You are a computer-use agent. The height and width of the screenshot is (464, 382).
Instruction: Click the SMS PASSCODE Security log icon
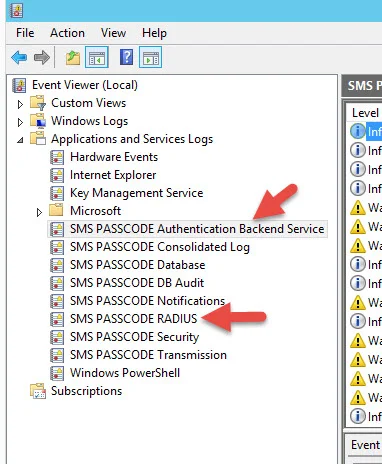pos(57,337)
